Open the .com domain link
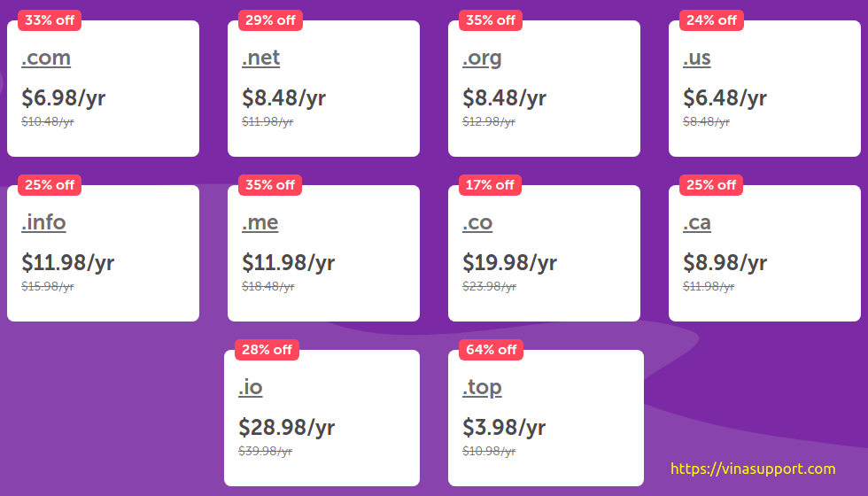 tap(46, 58)
